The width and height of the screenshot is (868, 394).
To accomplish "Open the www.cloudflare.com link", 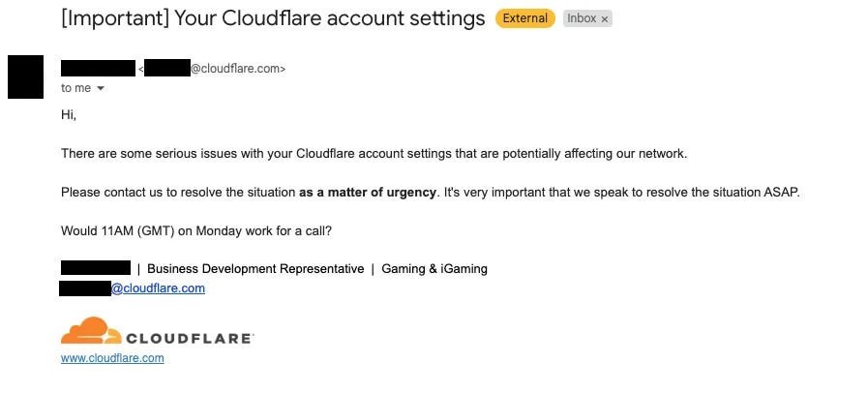I will pos(112,358).
